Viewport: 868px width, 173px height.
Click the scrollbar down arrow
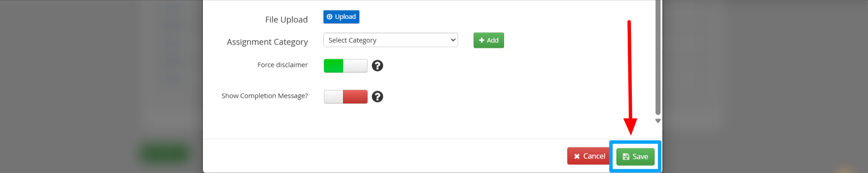[x=658, y=121]
